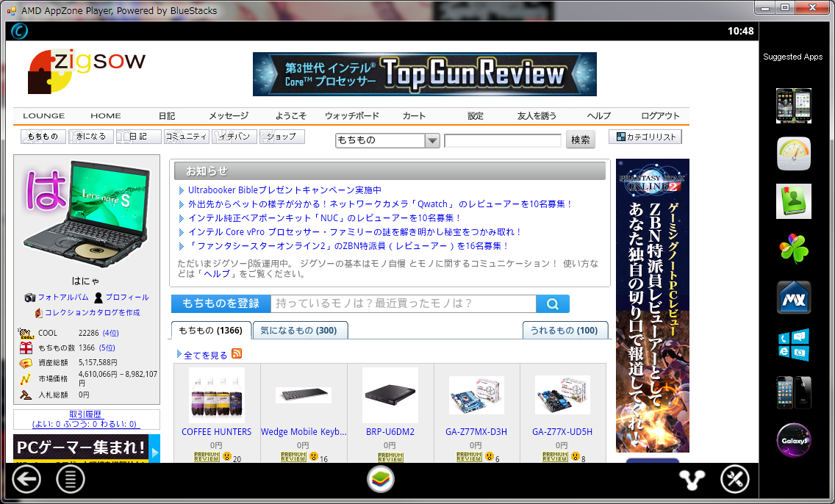Switch to うれるもの (100) tab
Screen dimensions: 835x504
point(565,331)
